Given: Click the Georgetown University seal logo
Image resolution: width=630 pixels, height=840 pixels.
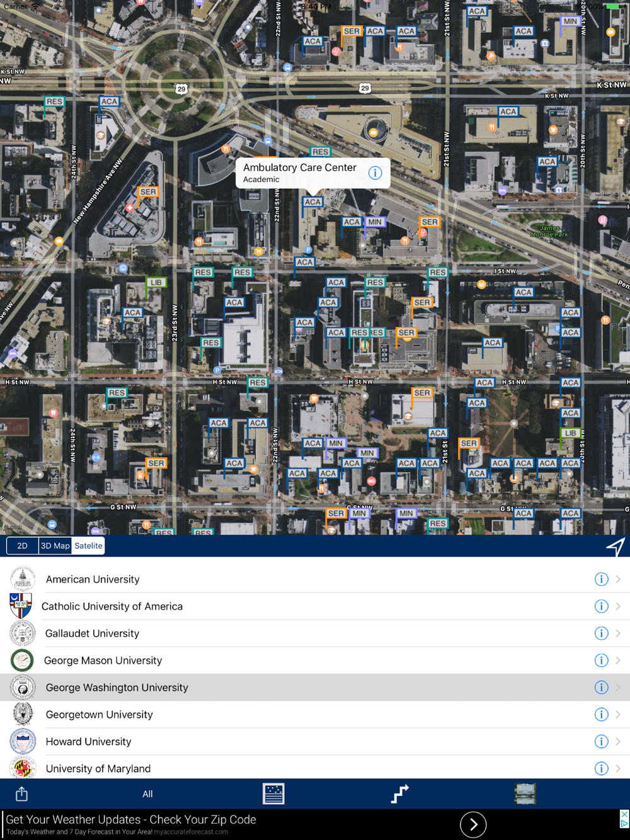Looking at the screenshot, I should pos(23,715).
